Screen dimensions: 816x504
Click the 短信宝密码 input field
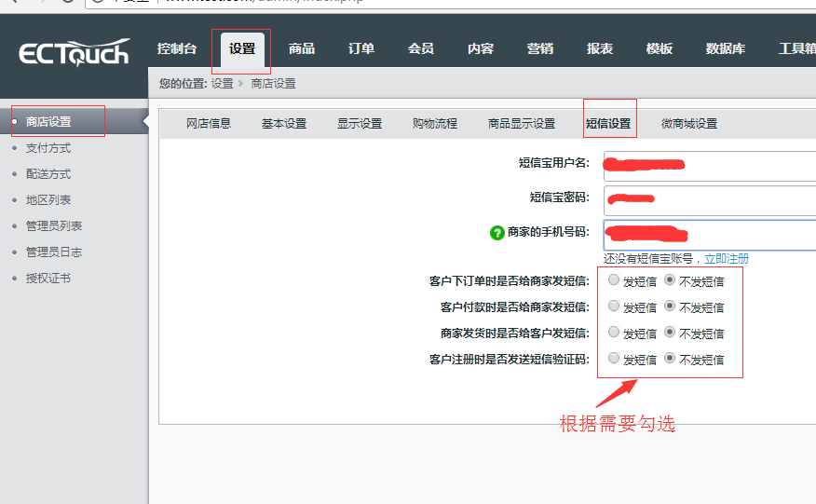tap(709, 198)
